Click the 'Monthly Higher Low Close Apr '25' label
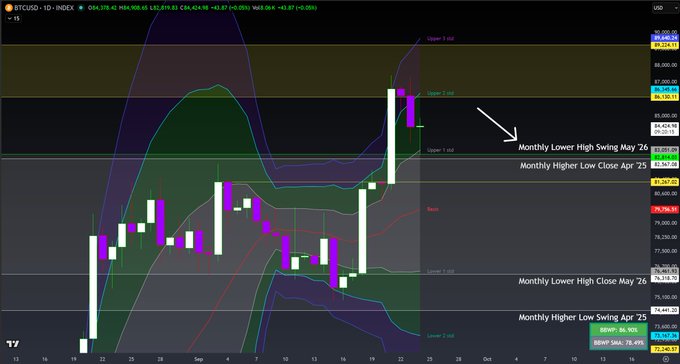680x364 pixels. tap(583, 165)
